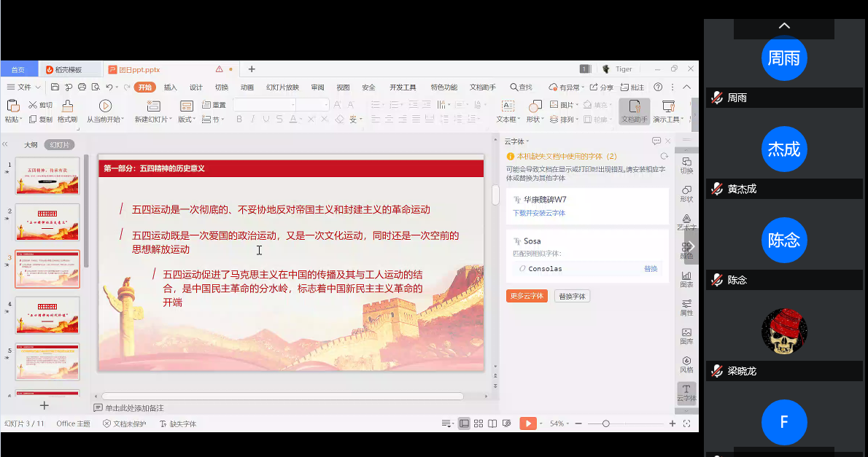Switch slide panel to 大纲 outline view
This screenshot has height=457, width=868.
(x=31, y=145)
